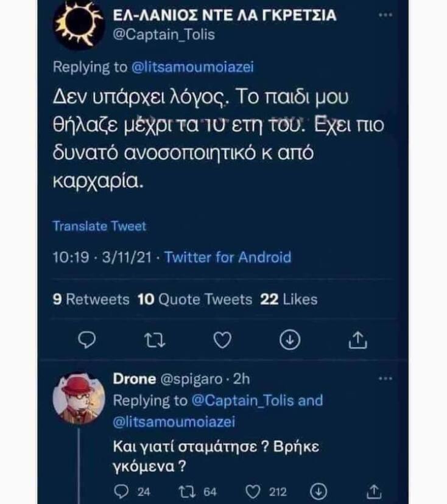Open the reply icon on the main tweet
Screen dimensions: 447x504
pos(86,340)
